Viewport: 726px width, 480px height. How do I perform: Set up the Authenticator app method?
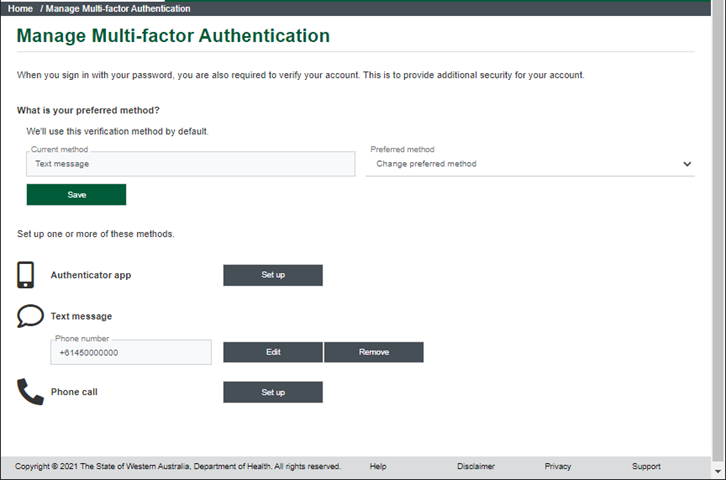point(273,275)
